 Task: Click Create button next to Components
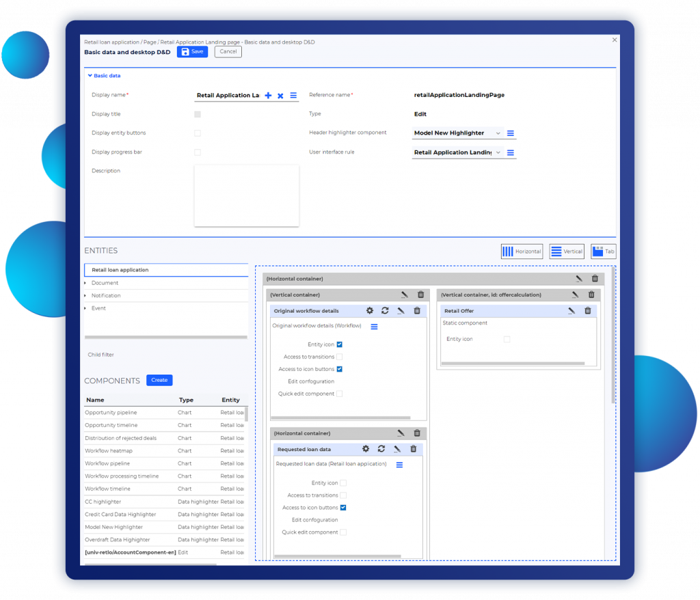pyautogui.click(x=159, y=381)
